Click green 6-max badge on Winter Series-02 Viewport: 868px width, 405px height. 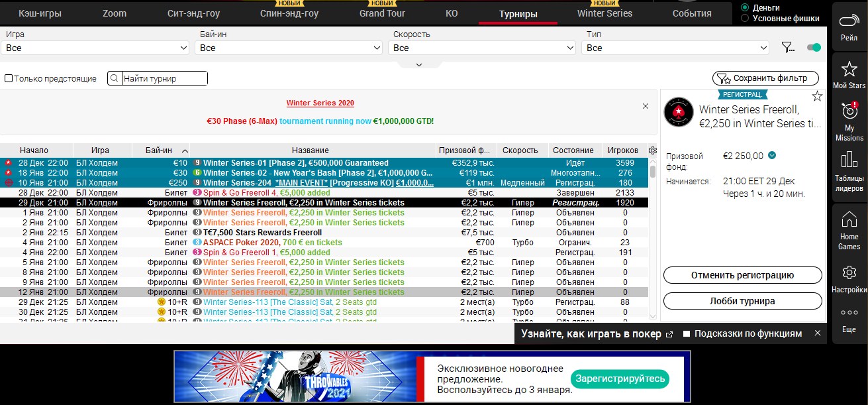pyautogui.click(x=197, y=173)
